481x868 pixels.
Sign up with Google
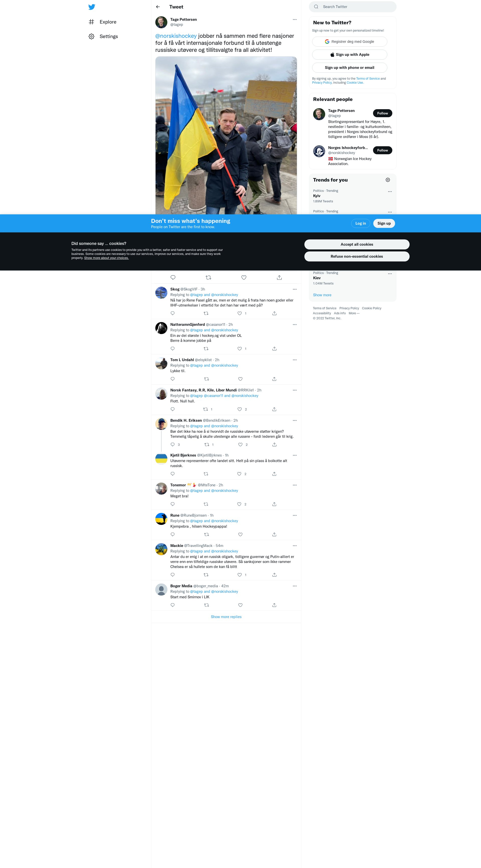pos(349,41)
